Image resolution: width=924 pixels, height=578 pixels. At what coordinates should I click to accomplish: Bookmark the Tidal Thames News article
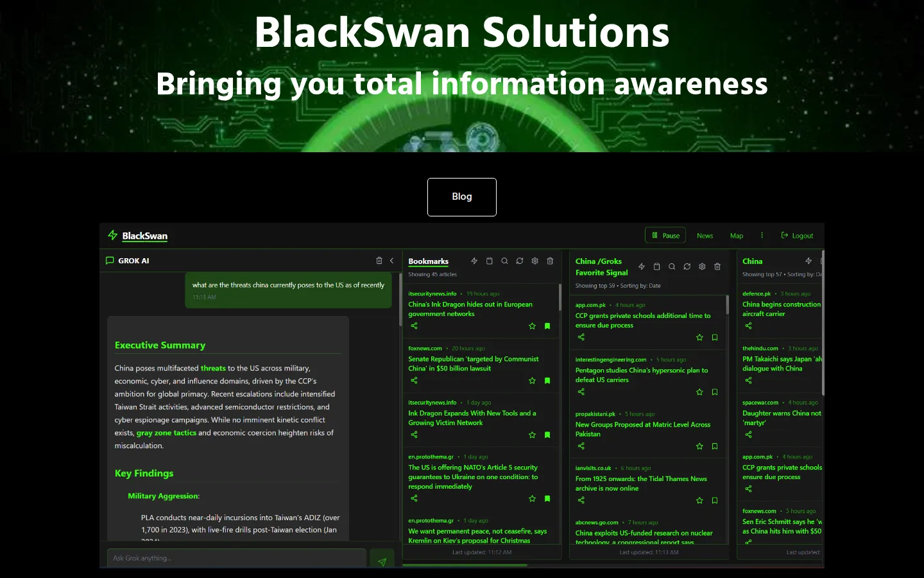pyautogui.click(x=715, y=500)
